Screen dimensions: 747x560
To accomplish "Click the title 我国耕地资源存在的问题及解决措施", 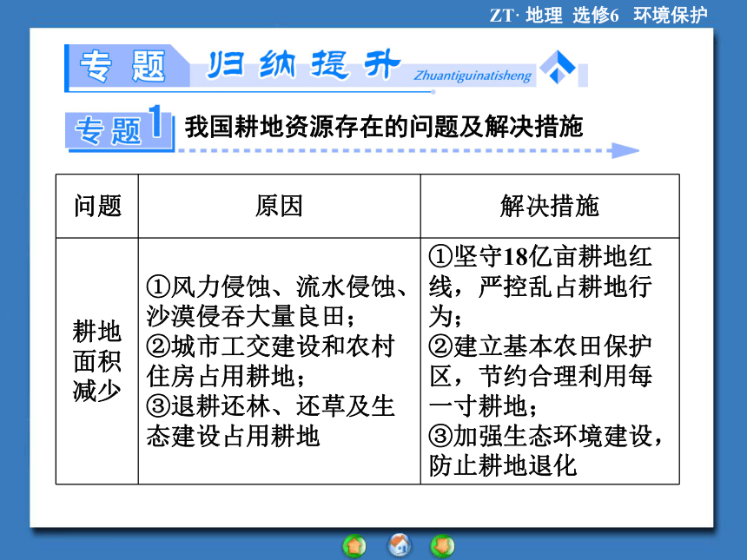I will pyautogui.click(x=384, y=127).
